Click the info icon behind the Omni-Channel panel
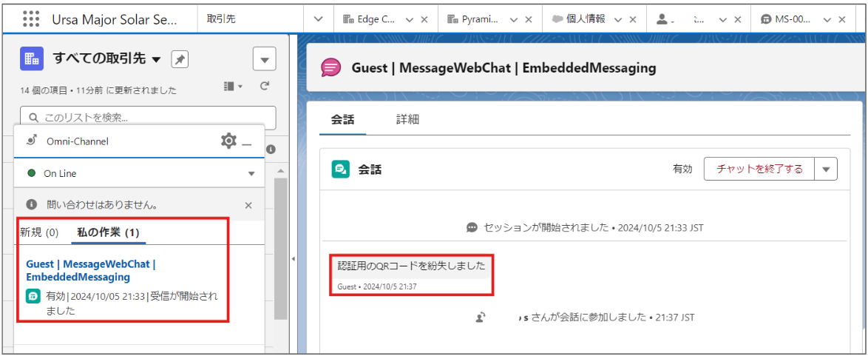The height and width of the screenshot is (356, 868). (x=271, y=150)
